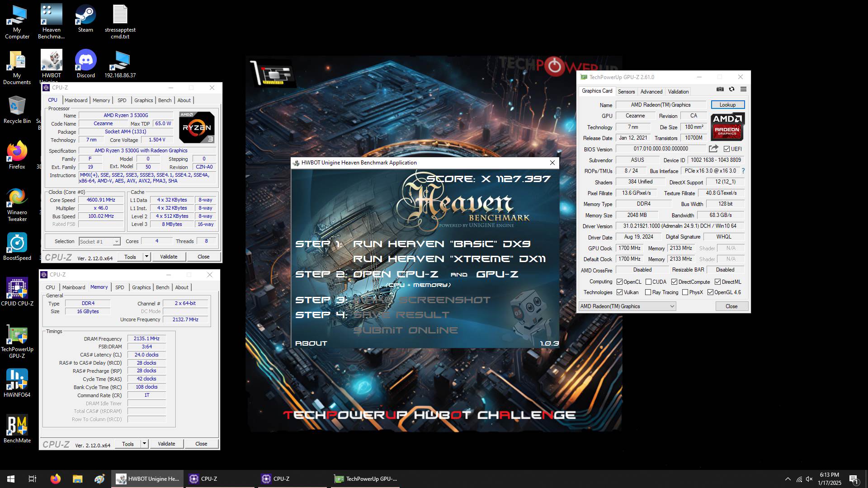Click bus interface question mark icon

pos(743,171)
